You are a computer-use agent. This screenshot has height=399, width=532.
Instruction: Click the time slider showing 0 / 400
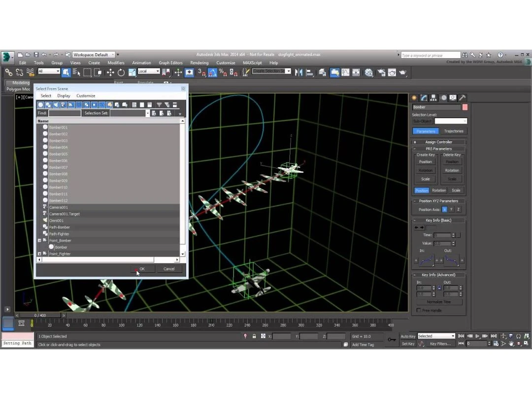40,315
